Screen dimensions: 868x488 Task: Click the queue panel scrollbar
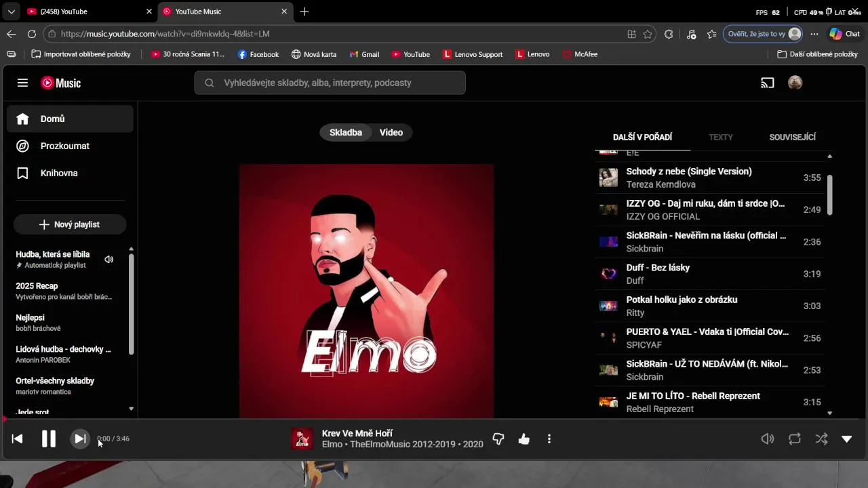click(829, 194)
